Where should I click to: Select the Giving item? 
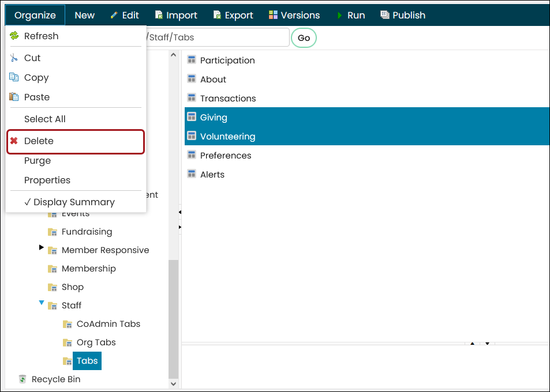click(x=214, y=118)
